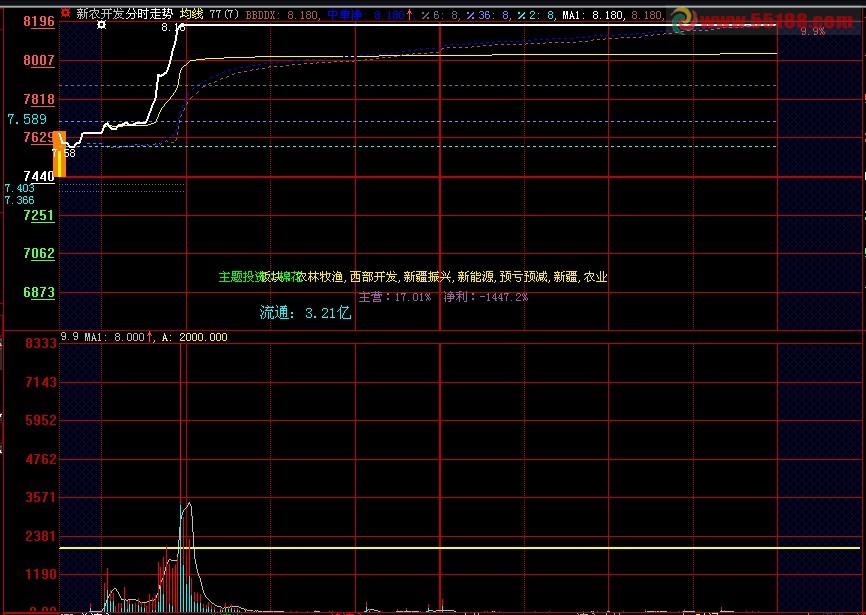The width and height of the screenshot is (866, 615).
Task: Click the 7.366 price level label
Action: click(x=19, y=200)
